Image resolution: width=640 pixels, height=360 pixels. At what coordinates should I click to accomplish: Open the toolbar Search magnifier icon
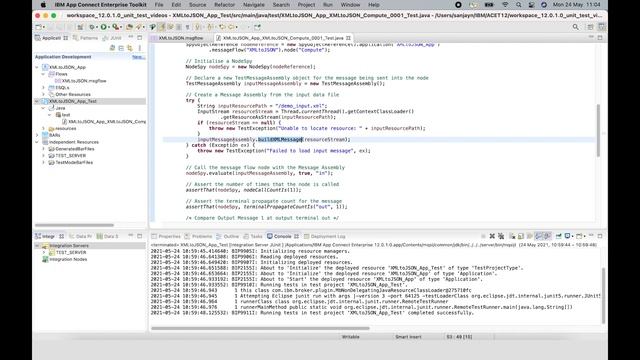576,27
